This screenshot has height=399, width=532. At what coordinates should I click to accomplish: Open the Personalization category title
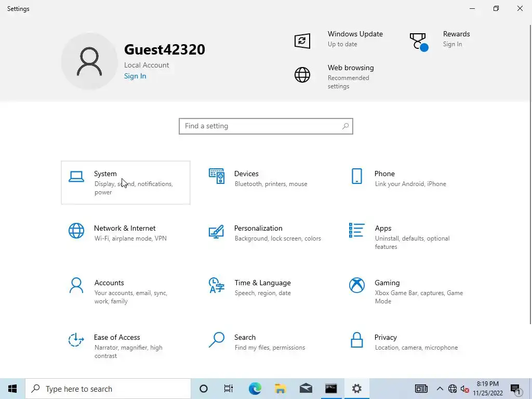point(258,229)
